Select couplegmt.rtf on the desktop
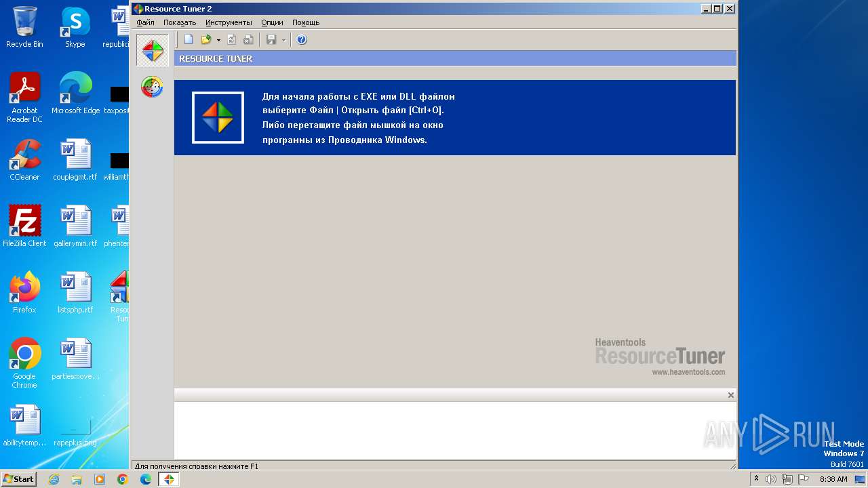Image resolution: width=868 pixels, height=488 pixels. click(75, 160)
